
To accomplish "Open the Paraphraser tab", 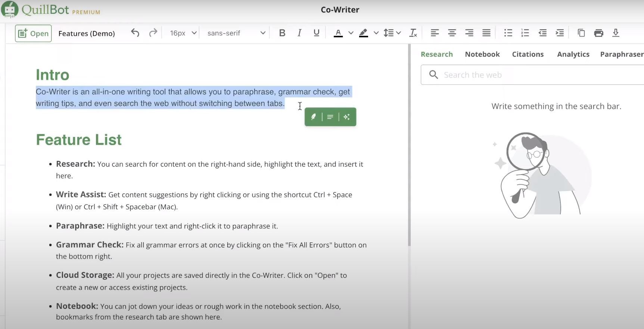I will (x=622, y=54).
